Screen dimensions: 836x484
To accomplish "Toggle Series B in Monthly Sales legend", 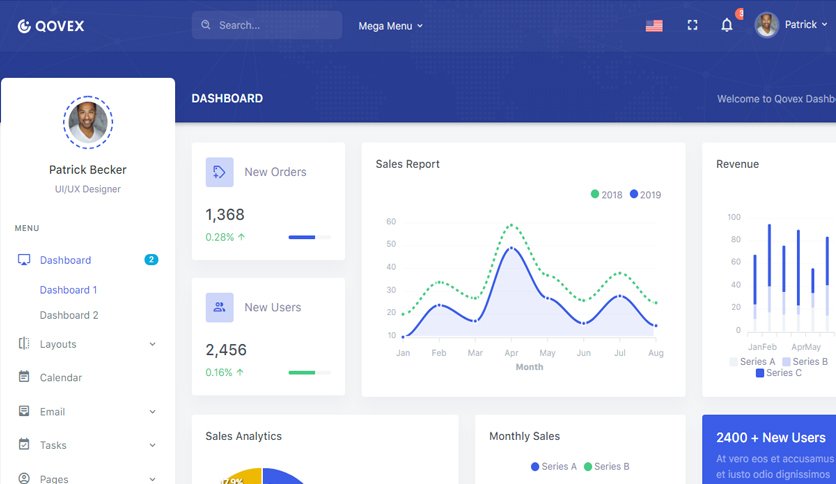I will tap(607, 466).
